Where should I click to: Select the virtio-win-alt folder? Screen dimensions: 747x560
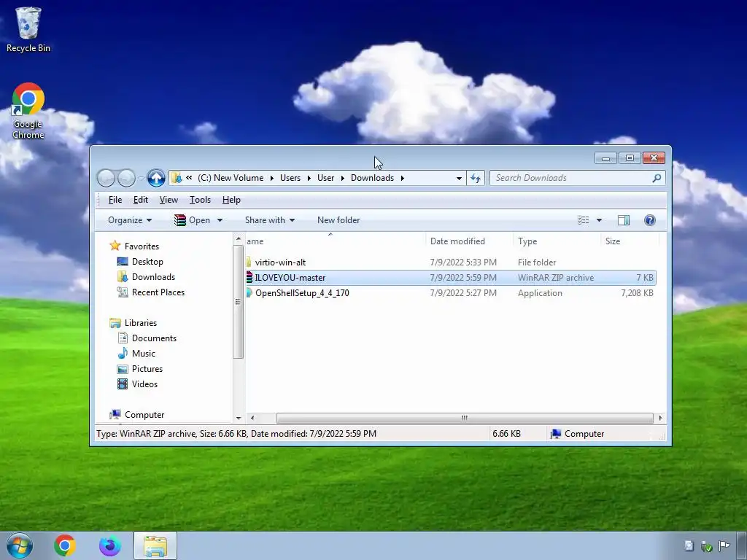[x=280, y=262]
